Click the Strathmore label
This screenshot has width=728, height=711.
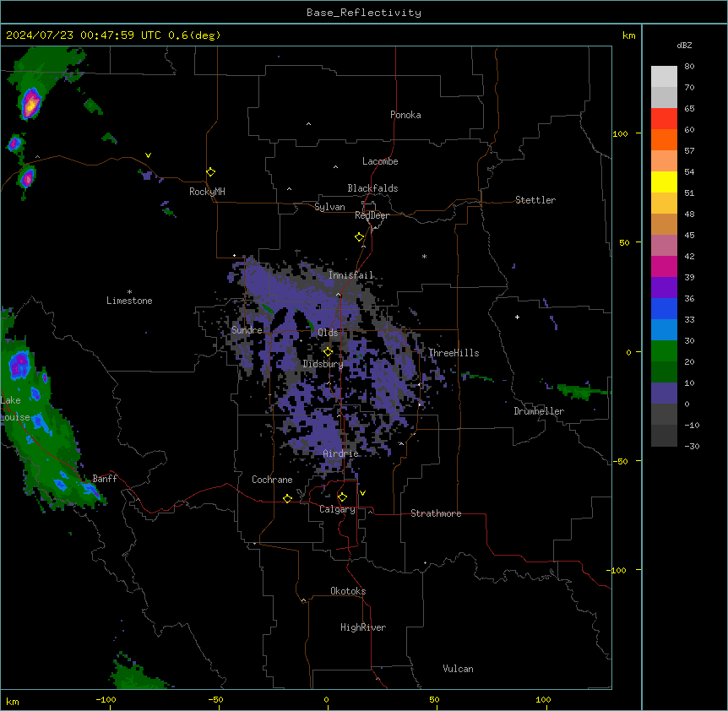click(436, 513)
